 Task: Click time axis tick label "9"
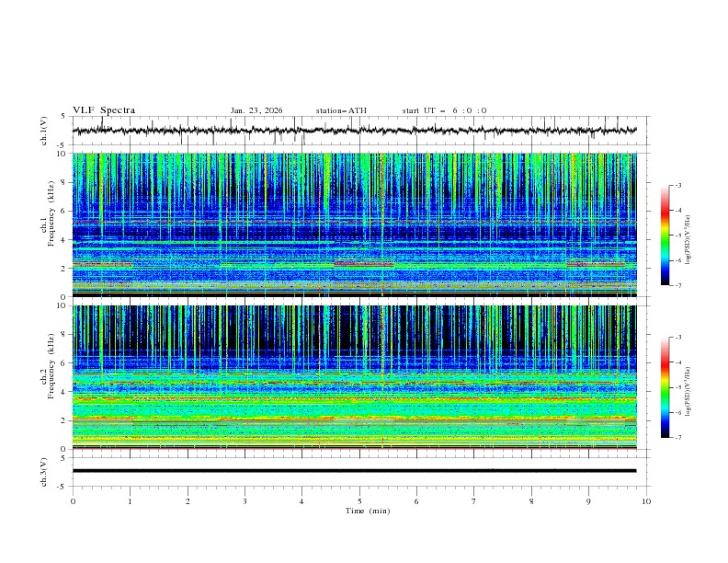[588, 501]
